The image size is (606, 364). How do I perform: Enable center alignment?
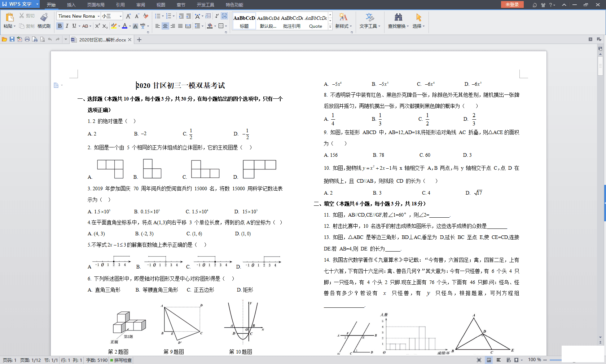coord(165,26)
